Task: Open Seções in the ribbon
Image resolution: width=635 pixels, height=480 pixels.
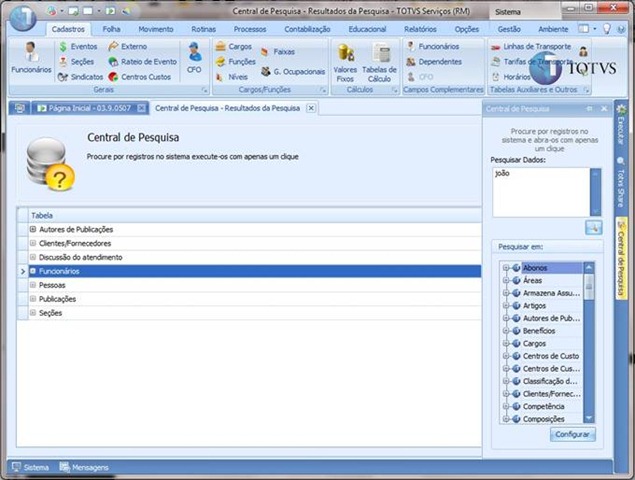Action: 77,62
